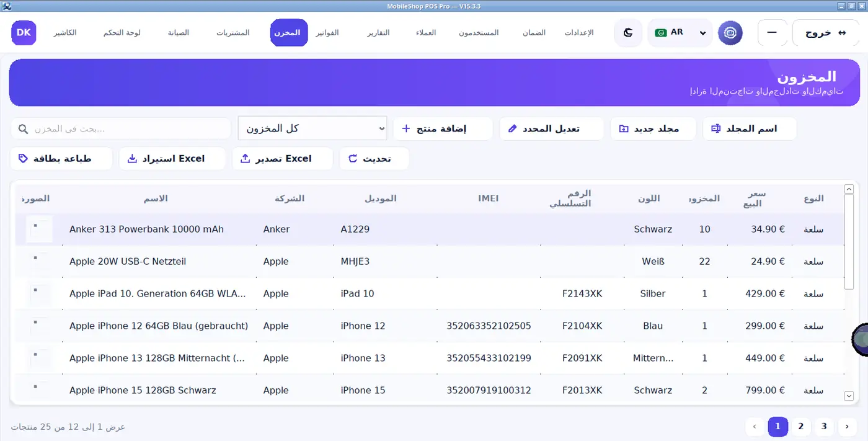868x441 pixels.
Task: Open the المشتريات tab
Action: point(233,33)
